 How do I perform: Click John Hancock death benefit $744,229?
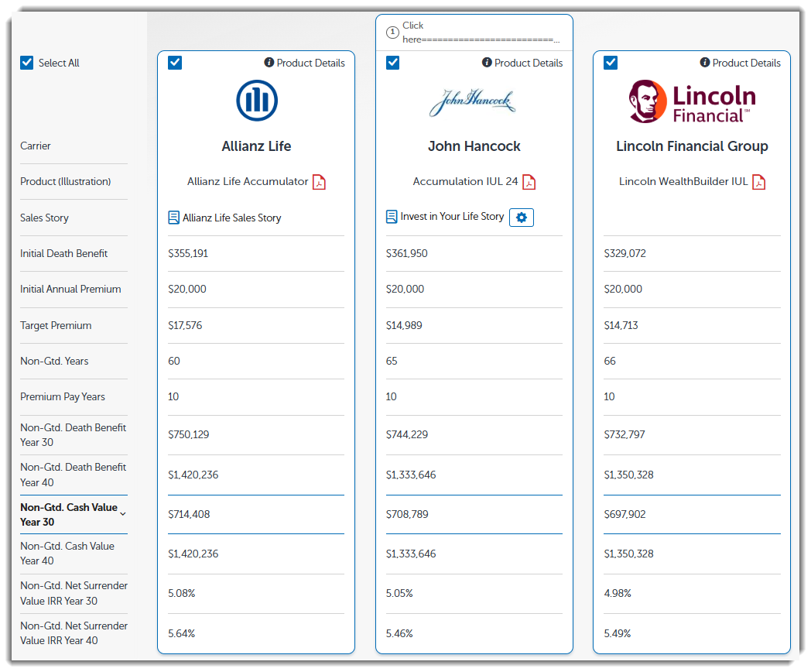(407, 434)
